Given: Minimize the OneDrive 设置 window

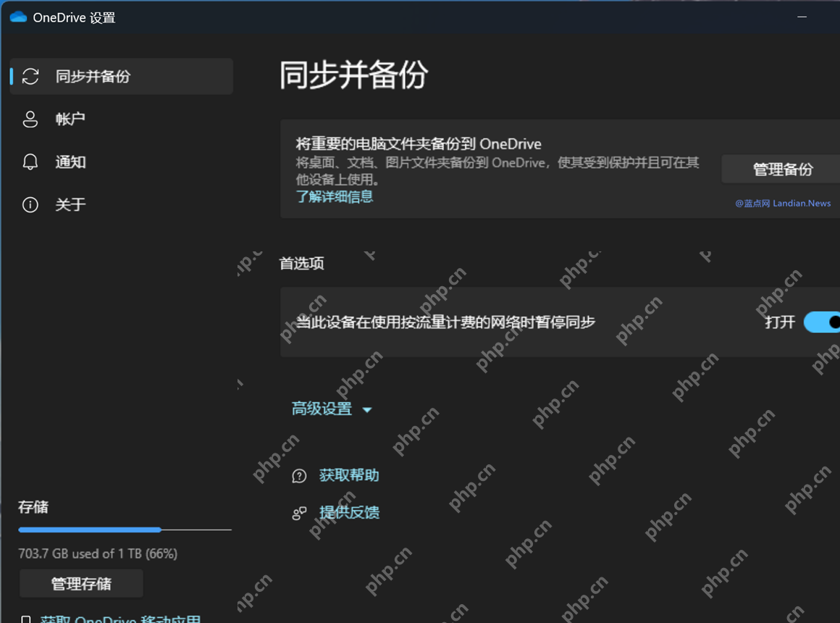Looking at the screenshot, I should (802, 17).
